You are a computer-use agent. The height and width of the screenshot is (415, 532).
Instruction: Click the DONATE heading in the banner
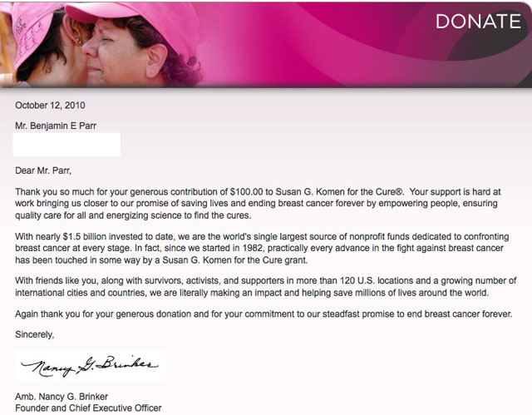click(478, 21)
